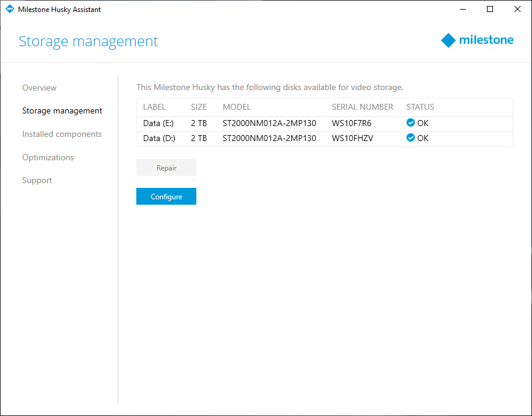Click the Milestone Husky Assistant title bar icon

[x=10, y=9]
